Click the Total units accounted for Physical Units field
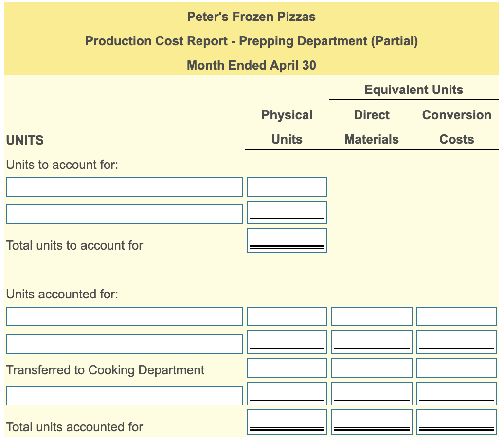The image size is (504, 442). pyautogui.click(x=287, y=421)
